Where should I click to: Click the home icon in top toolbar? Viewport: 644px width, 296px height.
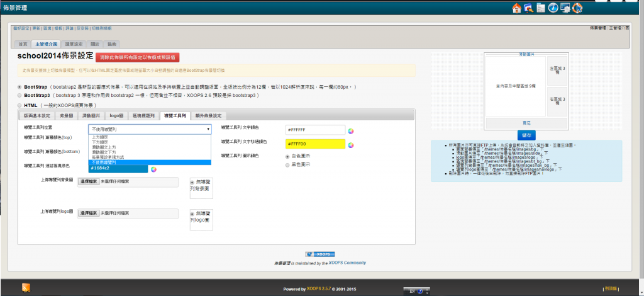[x=517, y=8]
